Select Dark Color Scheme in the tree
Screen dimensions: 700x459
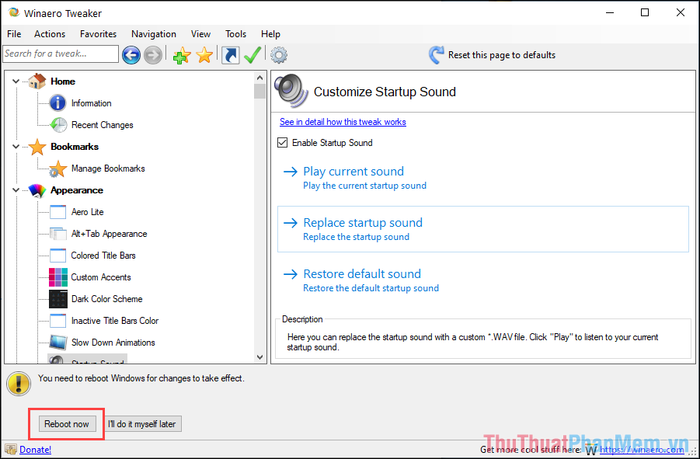107,299
